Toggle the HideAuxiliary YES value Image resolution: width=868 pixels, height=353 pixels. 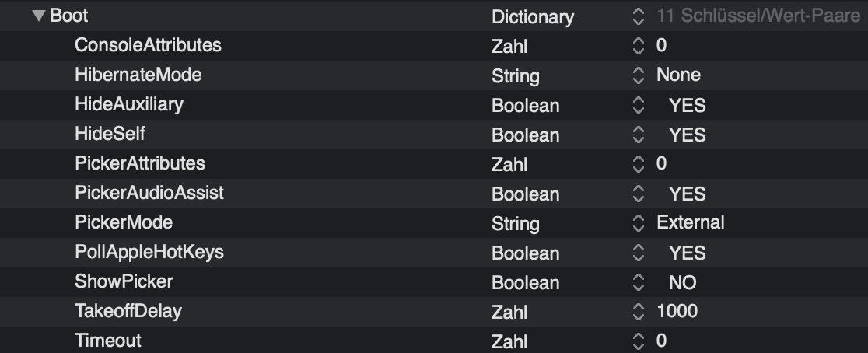(x=687, y=105)
